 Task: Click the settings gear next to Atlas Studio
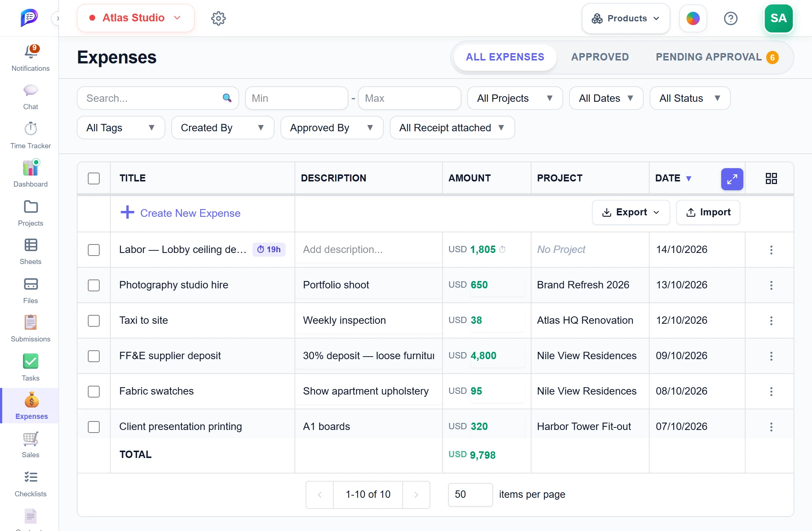tap(219, 18)
